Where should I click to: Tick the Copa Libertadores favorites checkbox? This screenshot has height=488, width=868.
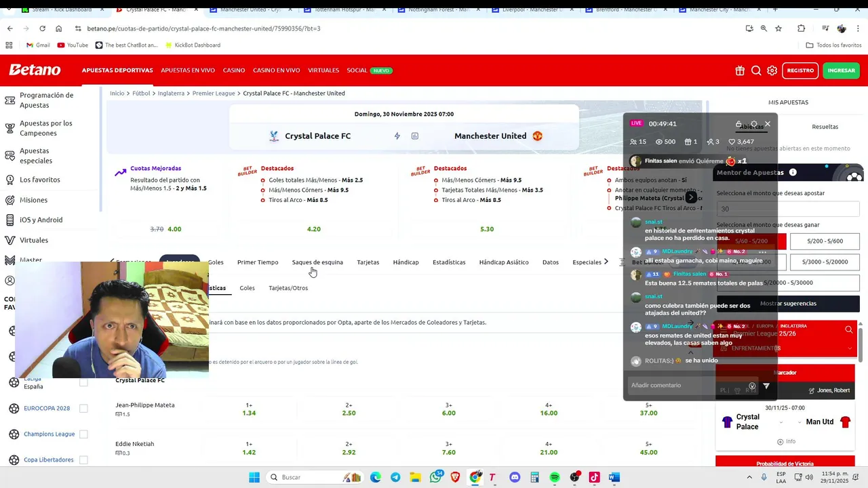(x=83, y=460)
